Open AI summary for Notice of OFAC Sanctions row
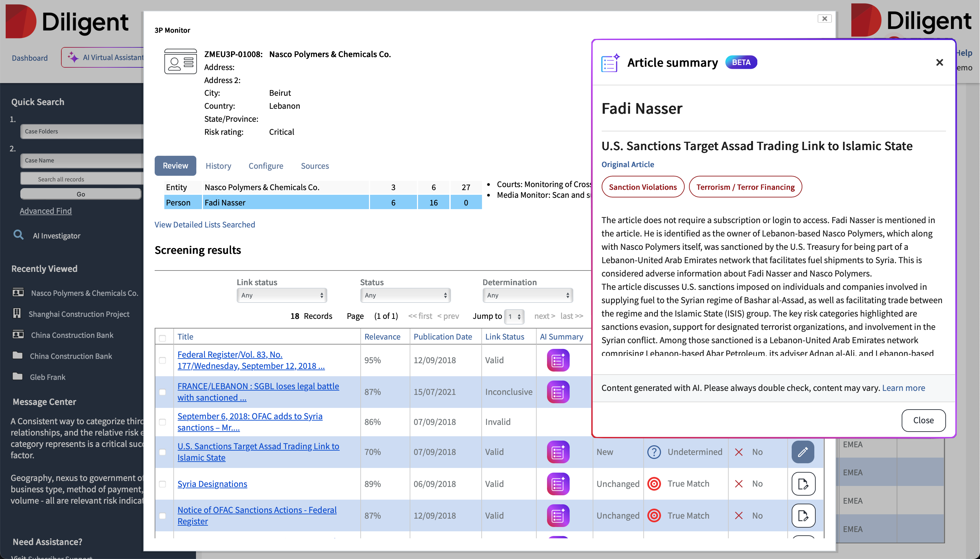980x559 pixels. click(558, 516)
